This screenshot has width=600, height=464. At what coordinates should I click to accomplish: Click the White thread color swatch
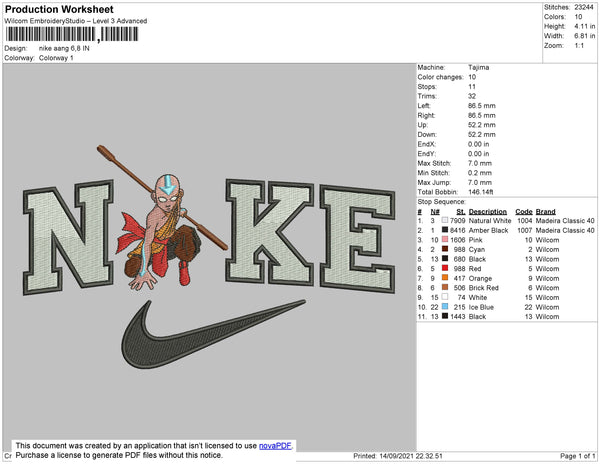point(445,297)
